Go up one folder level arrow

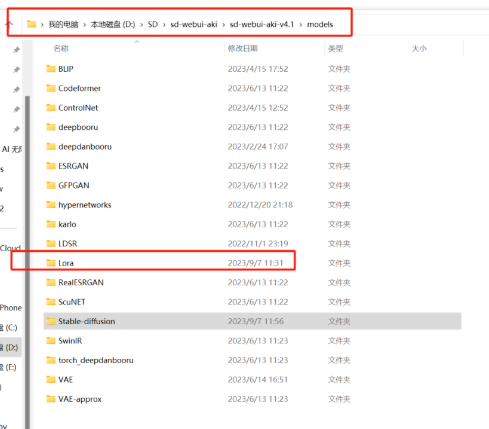point(9,24)
